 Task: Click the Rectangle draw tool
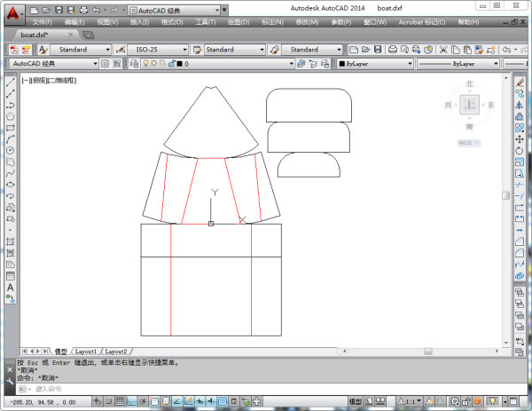click(x=10, y=127)
